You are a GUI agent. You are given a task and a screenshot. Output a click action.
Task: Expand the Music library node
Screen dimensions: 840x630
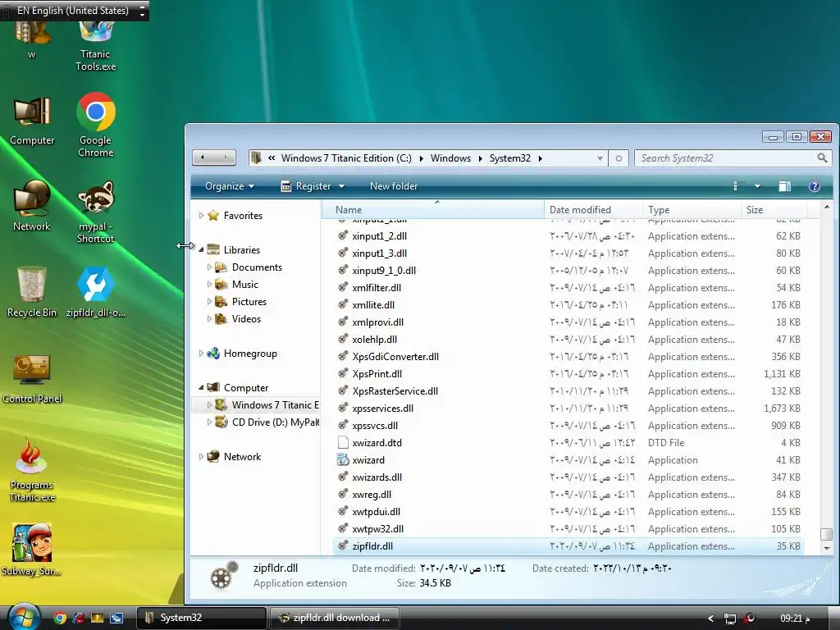[x=209, y=284]
